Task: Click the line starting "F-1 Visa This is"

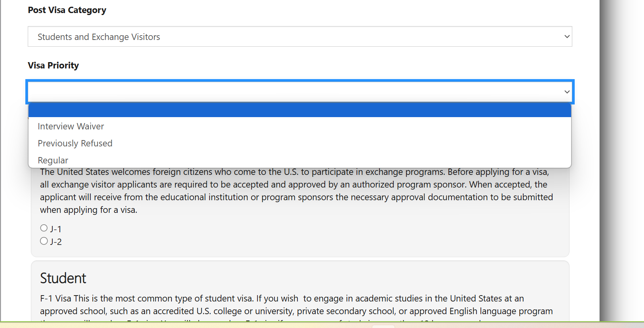Action: pos(282,299)
